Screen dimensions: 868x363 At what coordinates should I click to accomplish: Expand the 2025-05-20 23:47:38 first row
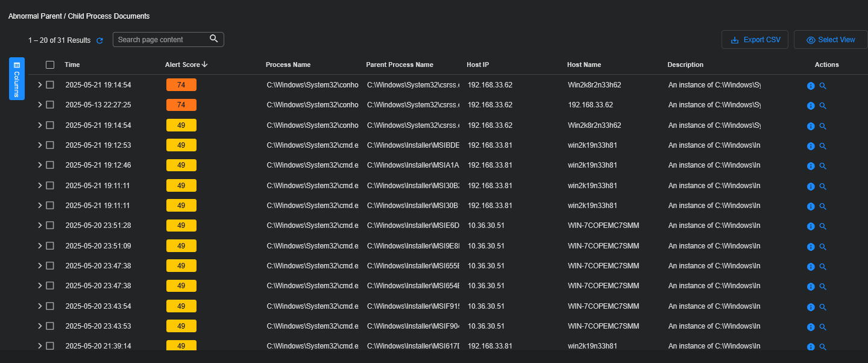pos(40,266)
